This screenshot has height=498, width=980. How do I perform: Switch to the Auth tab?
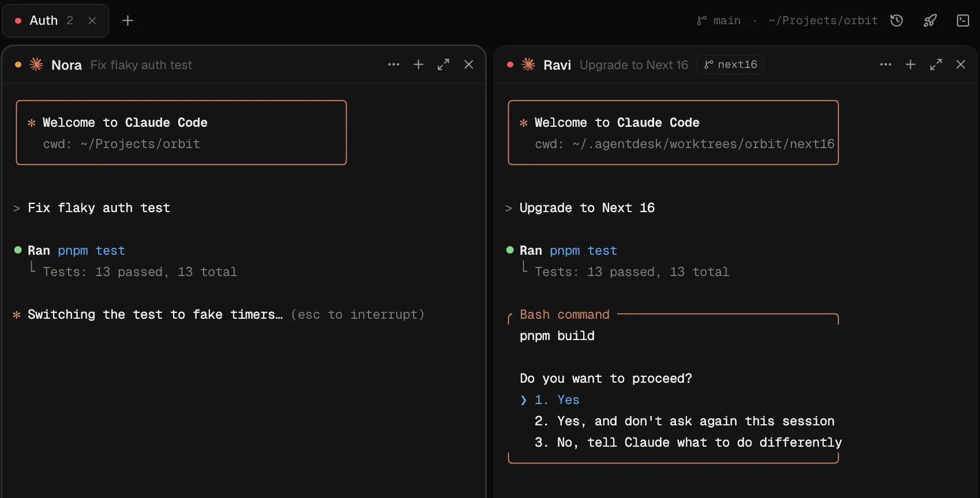tap(55, 21)
